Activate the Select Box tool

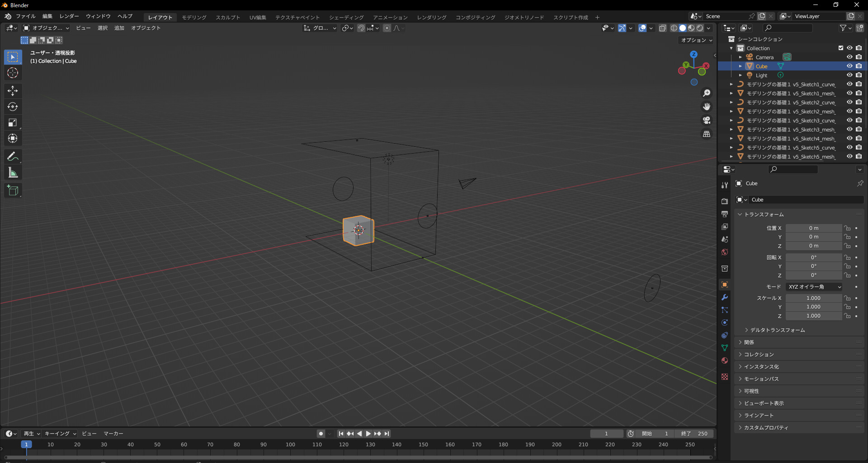tap(13, 57)
